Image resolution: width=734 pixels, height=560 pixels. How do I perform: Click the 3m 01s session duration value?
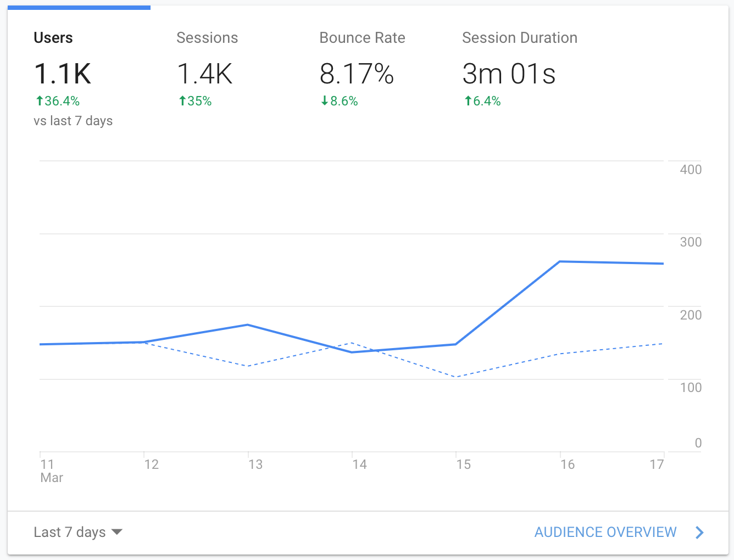[x=509, y=74]
